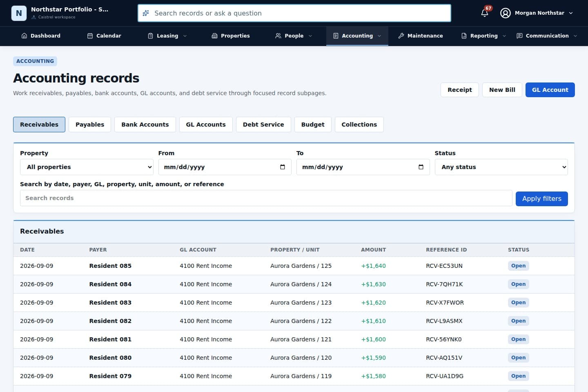The width and height of the screenshot is (588, 392).
Task: Click the Caistrel workspace icon
Action: 34,17
